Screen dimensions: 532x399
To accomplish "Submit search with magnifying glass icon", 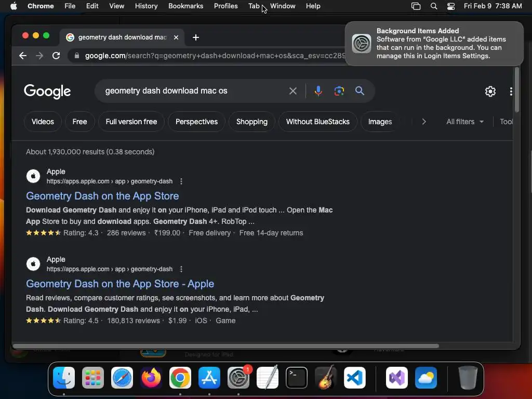I will [x=360, y=91].
